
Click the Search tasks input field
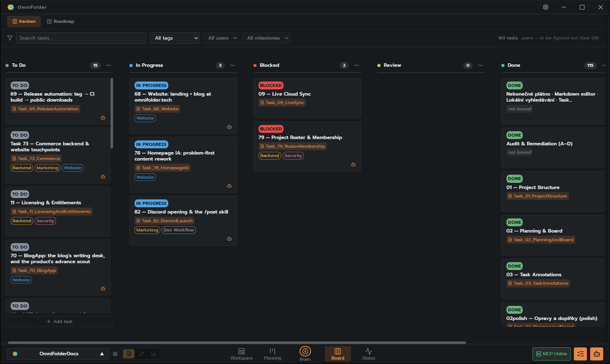tap(82, 38)
